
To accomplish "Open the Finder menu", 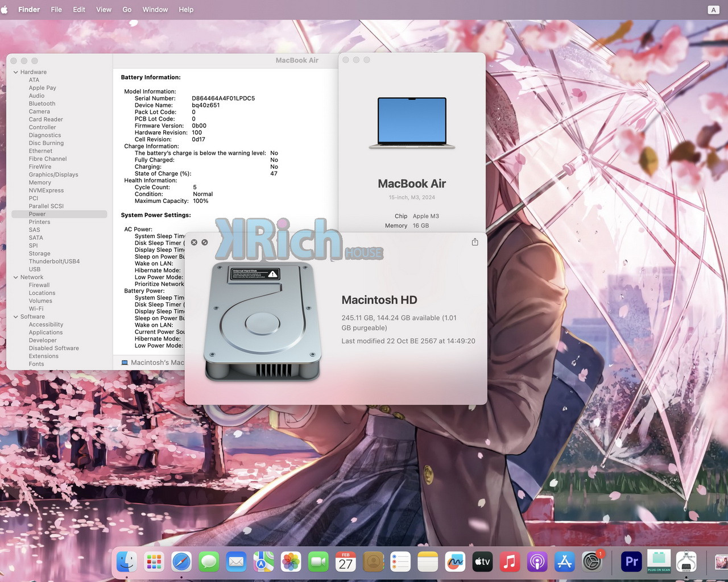I will 29,10.
